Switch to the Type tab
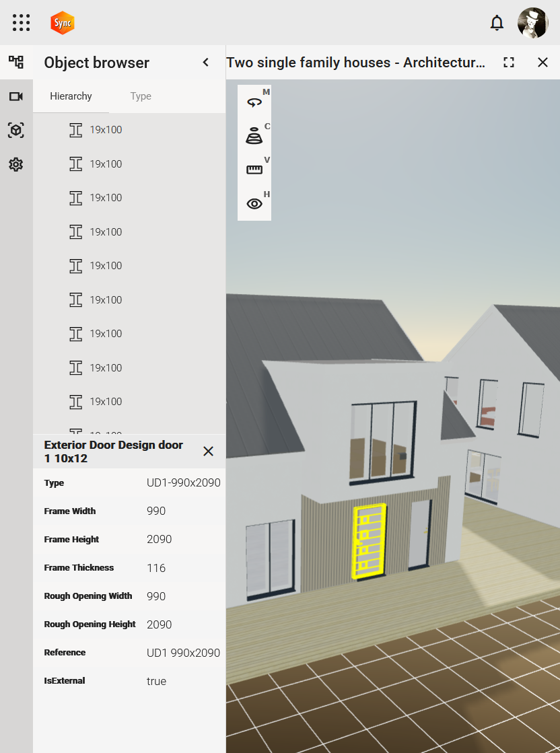Image resolution: width=560 pixels, height=753 pixels. [141, 96]
